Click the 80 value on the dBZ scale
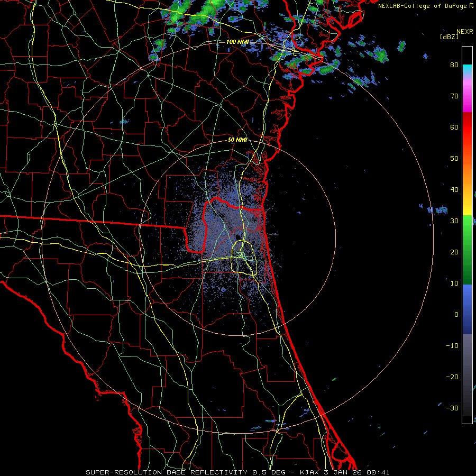This screenshot has width=476, height=476. [x=454, y=65]
